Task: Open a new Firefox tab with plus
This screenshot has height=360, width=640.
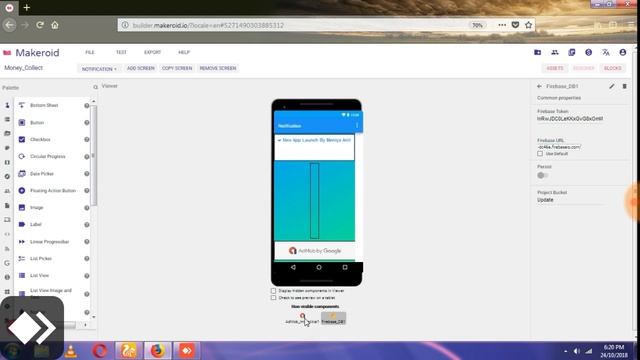Action: pos(27,7)
